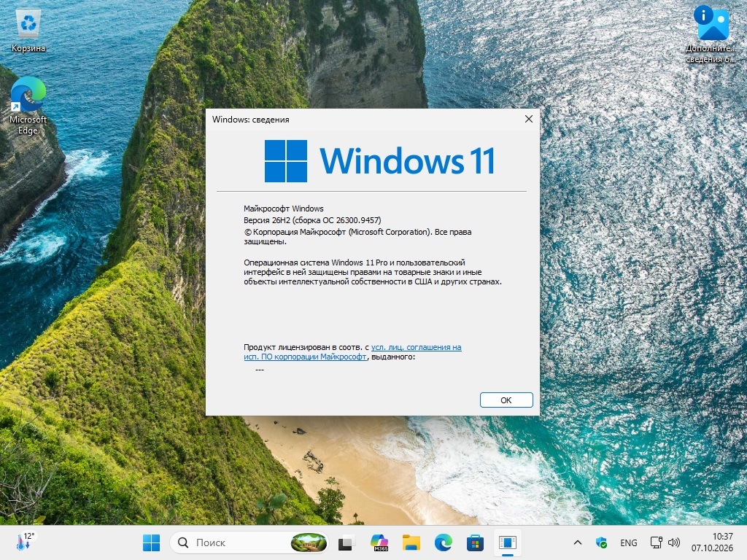
Task: Open the Дополнительные сведения desktop icon
Action: [x=711, y=34]
